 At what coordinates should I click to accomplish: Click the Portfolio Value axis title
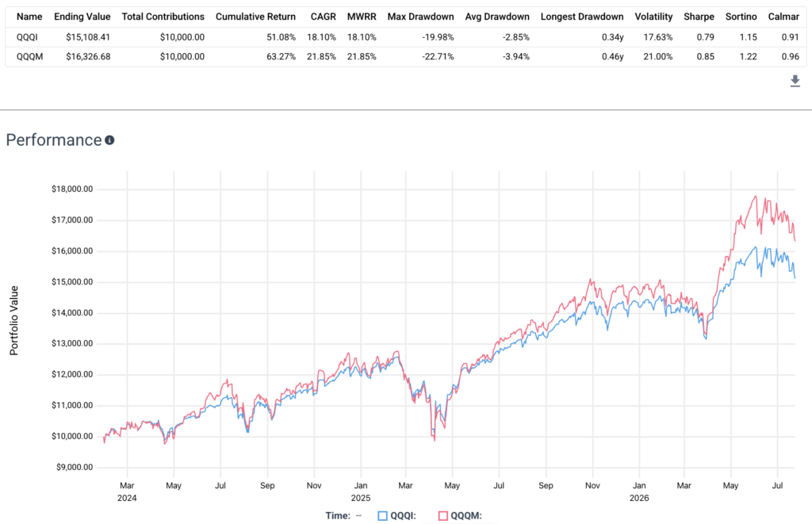coord(14,320)
